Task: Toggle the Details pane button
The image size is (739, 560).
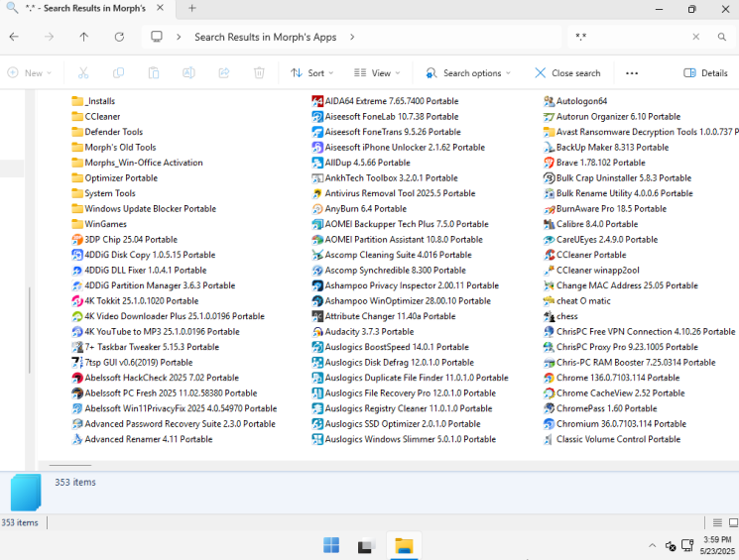Action: pyautogui.click(x=705, y=73)
